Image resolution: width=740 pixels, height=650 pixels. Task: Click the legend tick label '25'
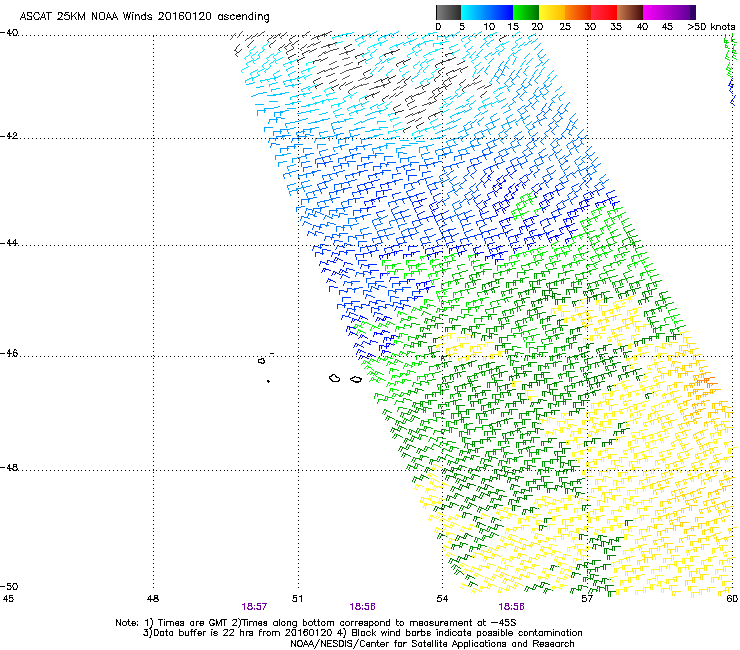click(x=565, y=27)
